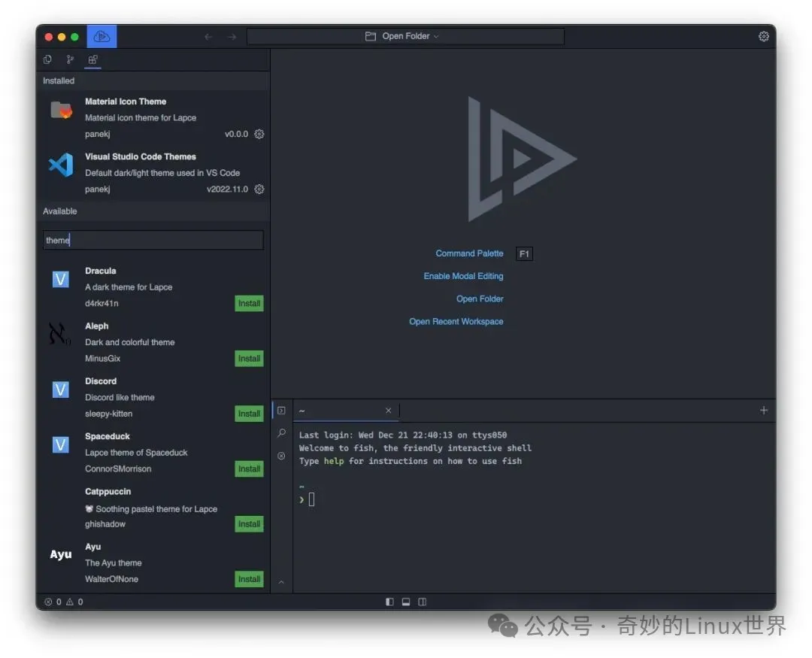Open settings gear in title bar
The height and width of the screenshot is (658, 812).
pyautogui.click(x=763, y=36)
